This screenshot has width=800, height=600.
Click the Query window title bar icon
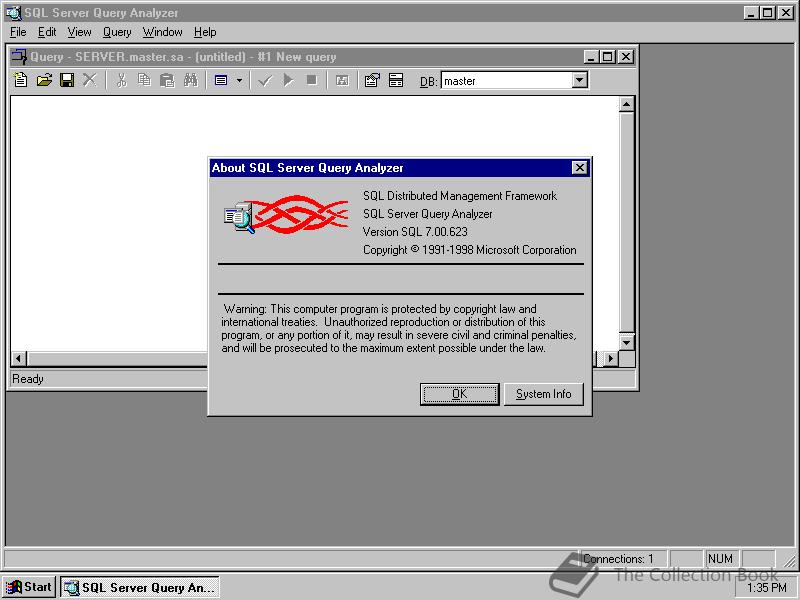[19, 57]
